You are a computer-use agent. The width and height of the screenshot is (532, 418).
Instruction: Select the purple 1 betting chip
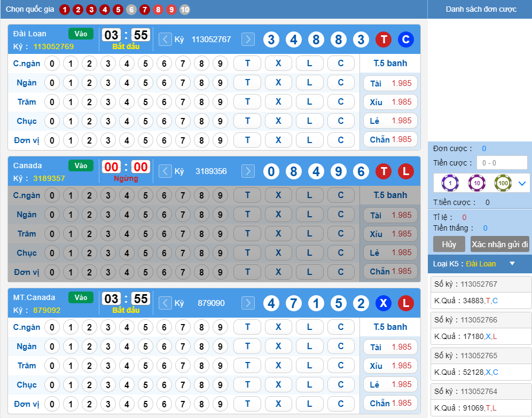point(450,183)
